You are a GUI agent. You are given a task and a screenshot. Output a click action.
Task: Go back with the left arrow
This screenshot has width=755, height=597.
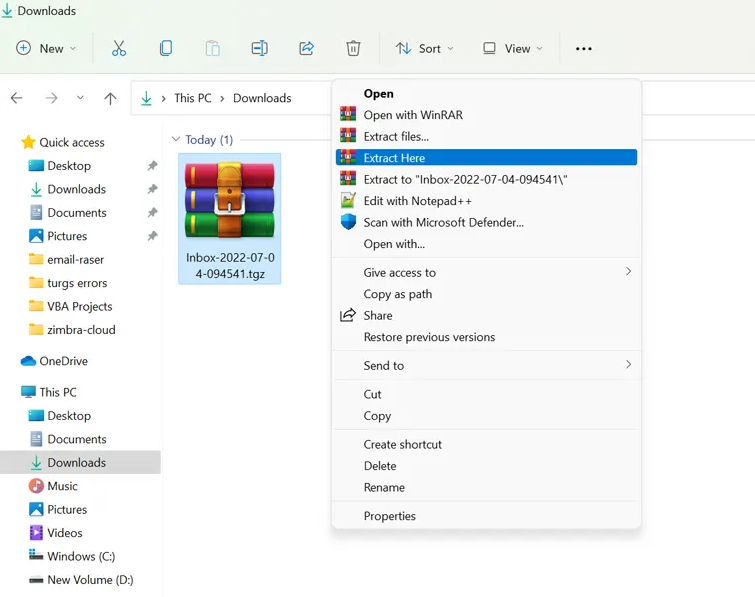click(x=16, y=98)
